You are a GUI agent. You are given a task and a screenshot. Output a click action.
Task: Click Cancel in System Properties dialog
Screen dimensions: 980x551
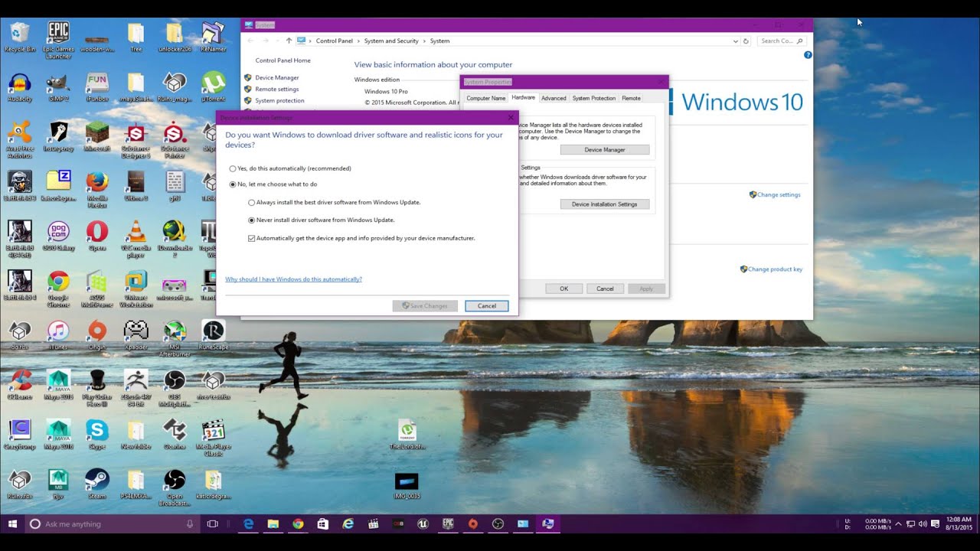click(605, 289)
